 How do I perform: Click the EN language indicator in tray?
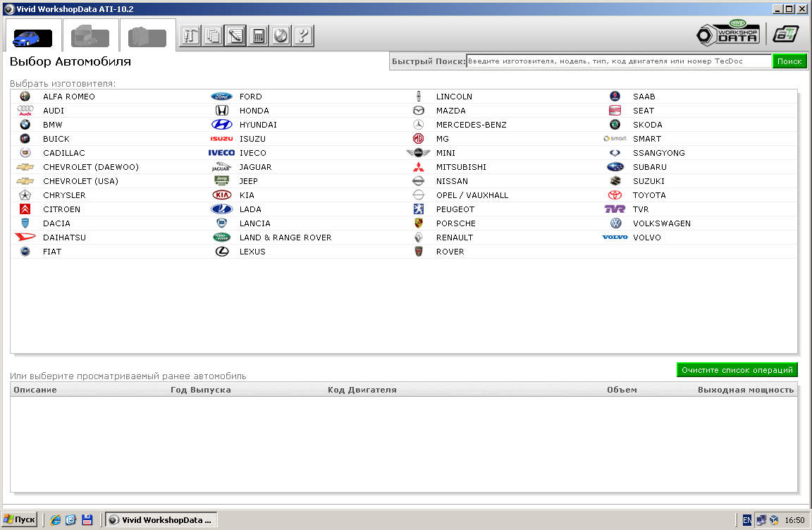click(746, 520)
